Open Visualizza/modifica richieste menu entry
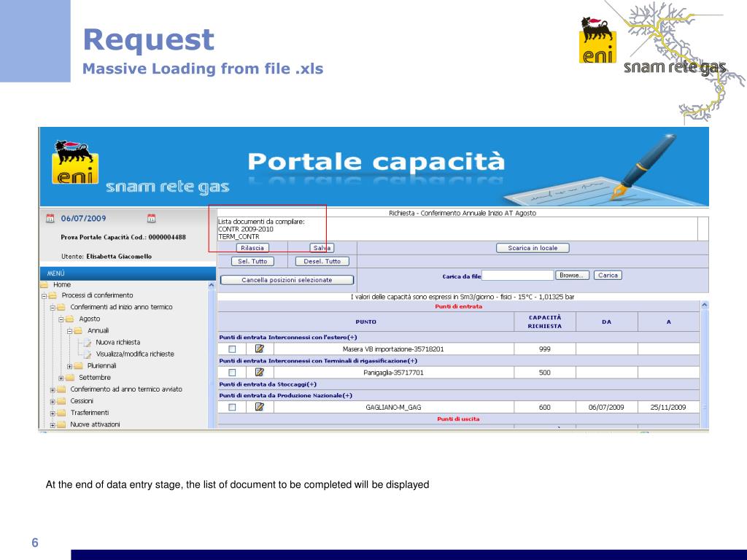Viewport: 747px width, 560px height. pos(135,354)
